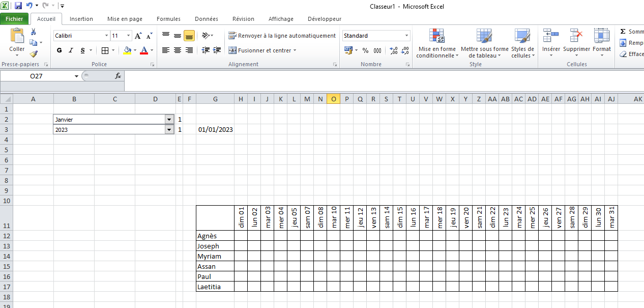This screenshot has width=644, height=308.
Task: Align text to the left
Action: tap(166, 50)
